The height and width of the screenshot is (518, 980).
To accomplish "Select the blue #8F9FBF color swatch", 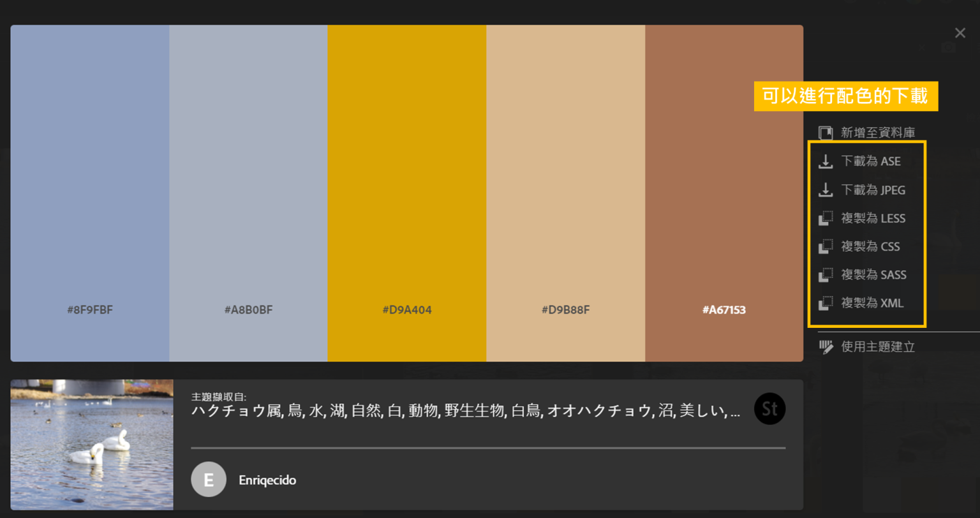I will coord(89,191).
